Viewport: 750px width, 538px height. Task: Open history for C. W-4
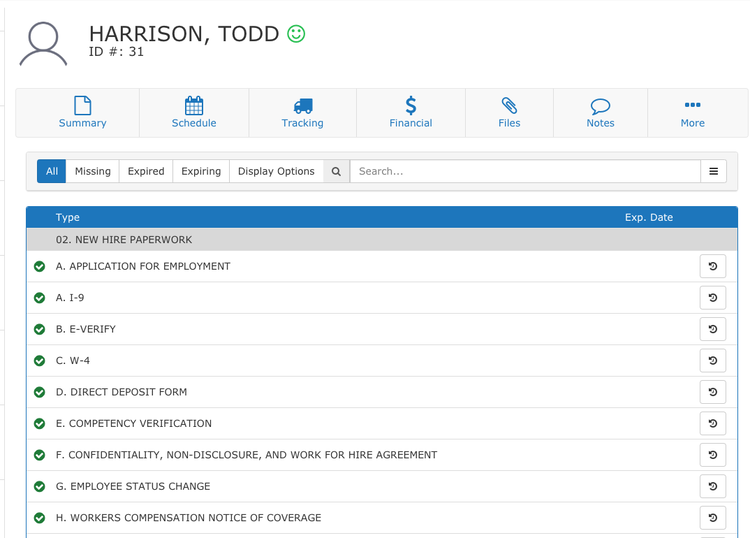coord(713,361)
